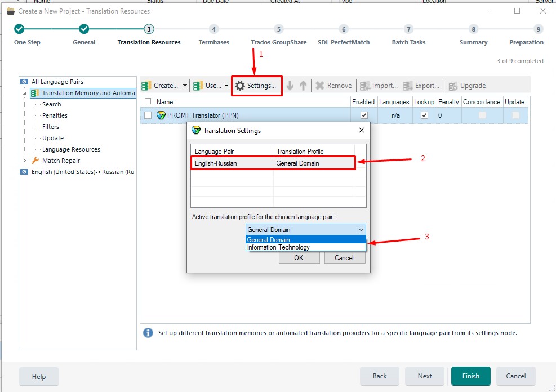Collapse the Translation Memory tree node

pos(25,93)
